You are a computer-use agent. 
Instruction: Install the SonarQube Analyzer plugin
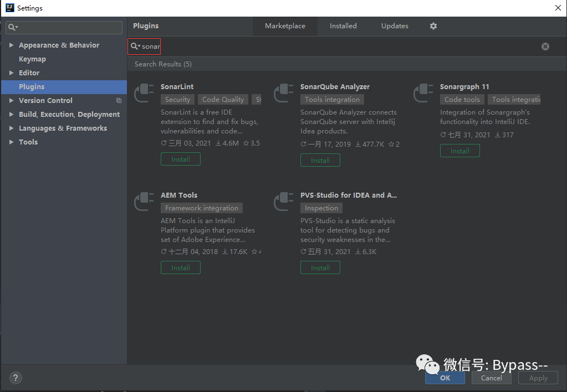320,161
